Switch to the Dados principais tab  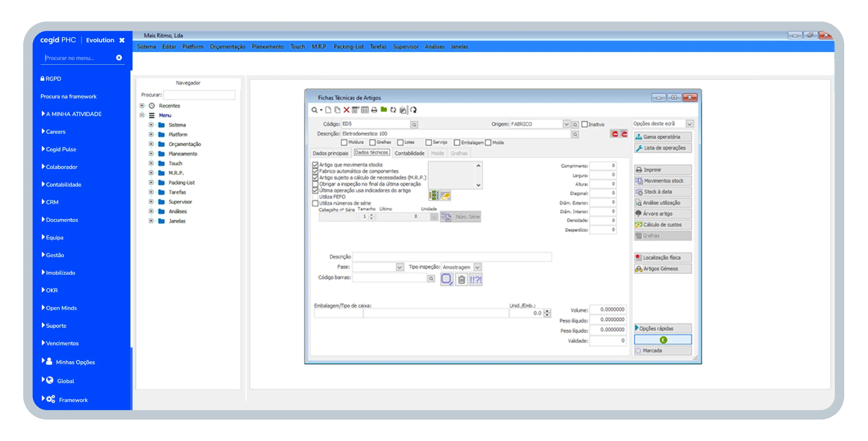point(330,153)
